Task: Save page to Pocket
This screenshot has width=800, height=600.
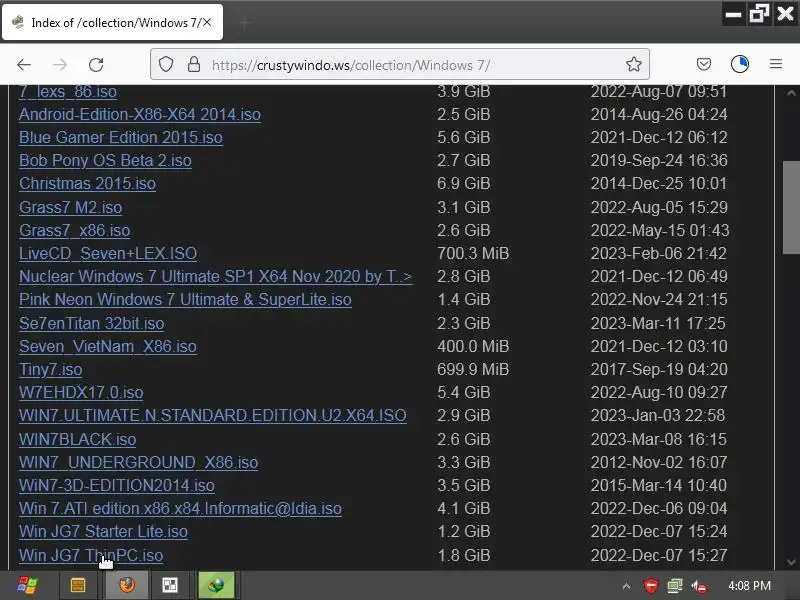Action: point(704,64)
